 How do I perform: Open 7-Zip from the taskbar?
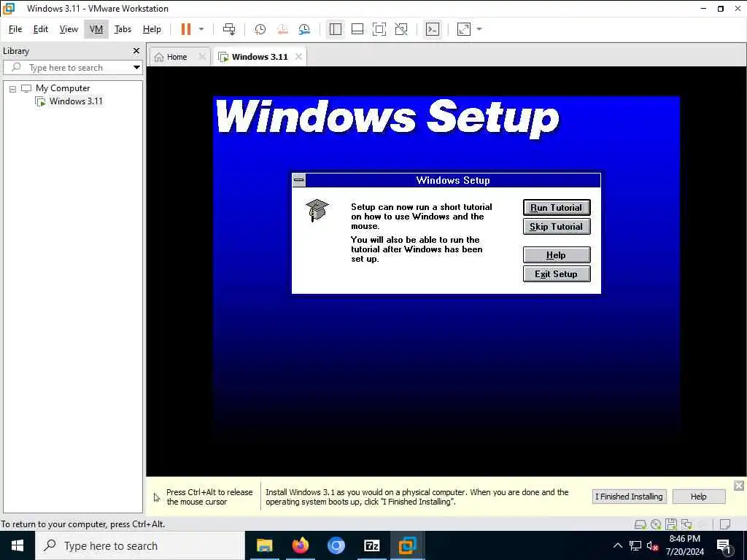[x=371, y=545]
